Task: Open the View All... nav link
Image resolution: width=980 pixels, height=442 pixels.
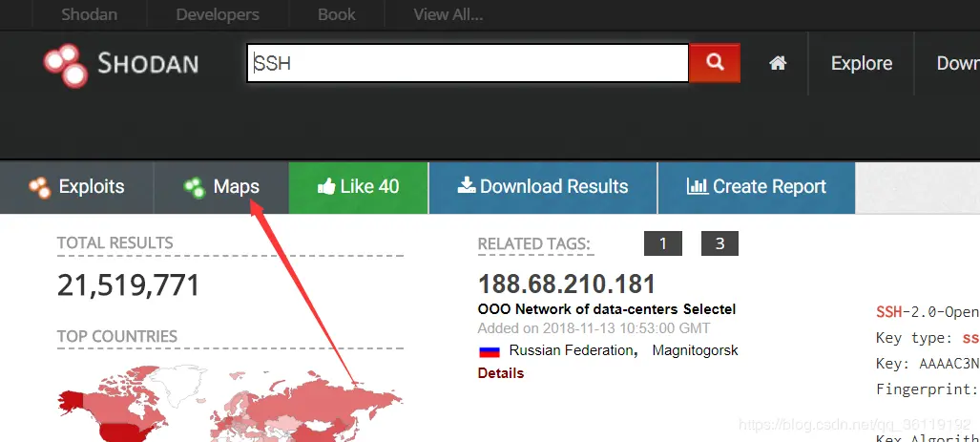Action: tap(448, 14)
